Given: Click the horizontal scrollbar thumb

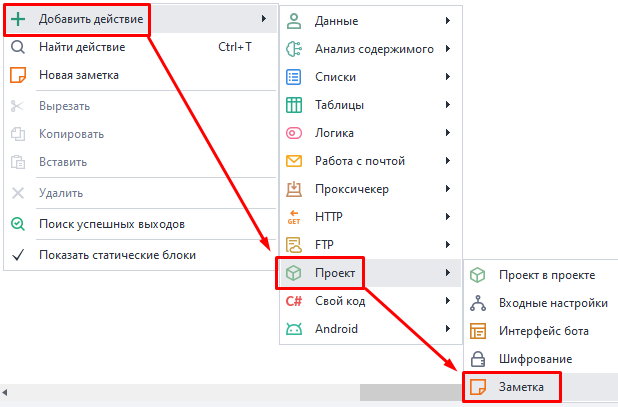Looking at the screenshot, I should point(411,392).
